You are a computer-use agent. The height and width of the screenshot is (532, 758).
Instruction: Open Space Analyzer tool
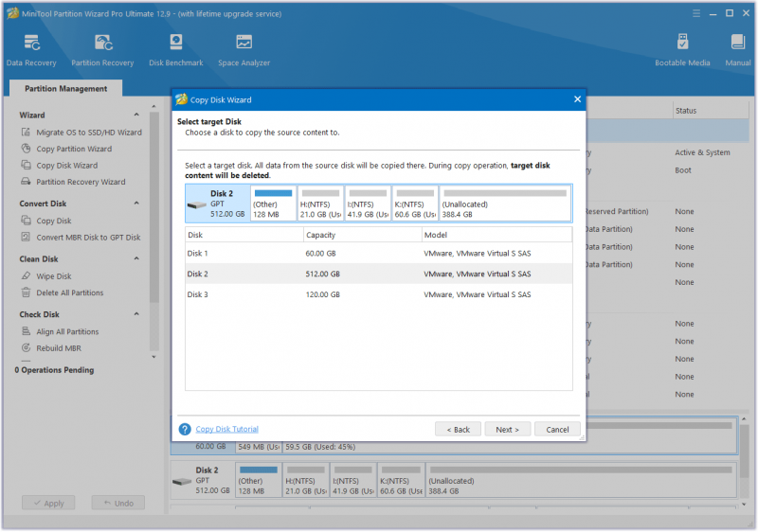(x=244, y=50)
